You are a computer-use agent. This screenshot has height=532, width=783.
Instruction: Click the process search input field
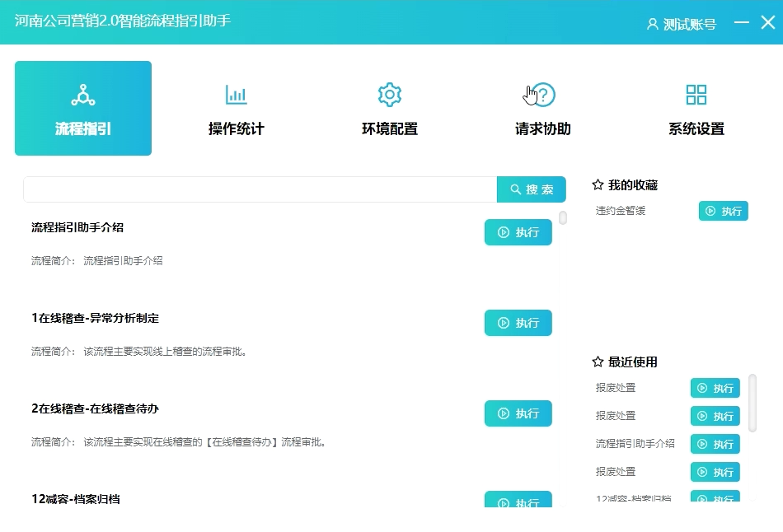tap(260, 189)
